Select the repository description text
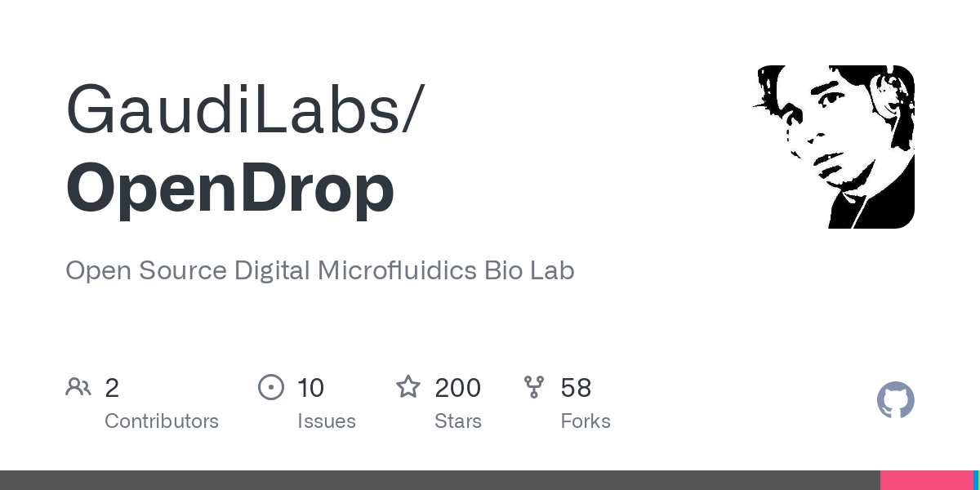The image size is (980, 490). coord(320,270)
